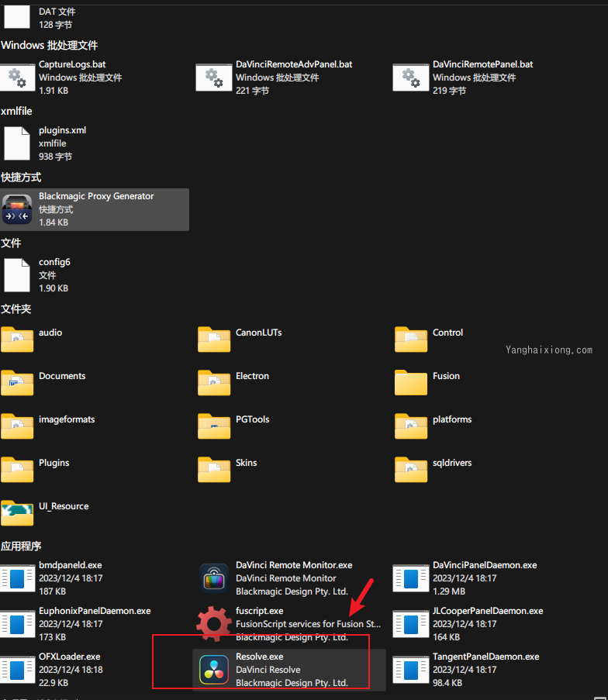Viewport: 608px width, 700px height.
Task: Select the config6 file name
Action: [54, 262]
